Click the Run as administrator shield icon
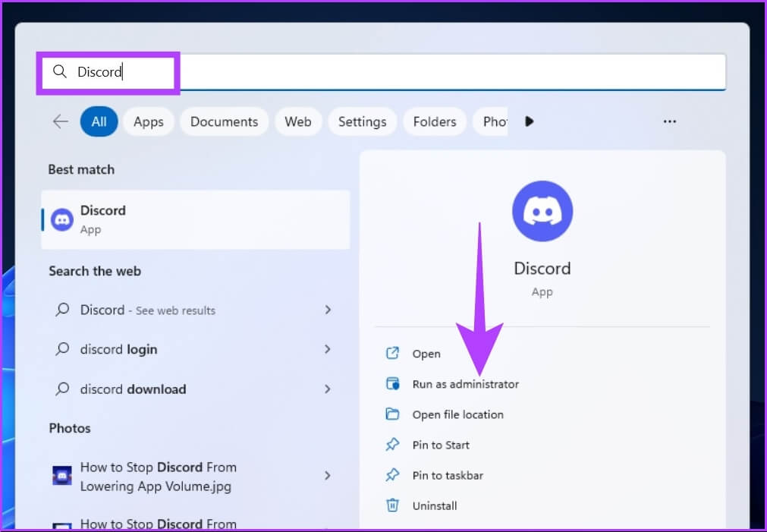The height and width of the screenshot is (532, 767). click(x=392, y=384)
